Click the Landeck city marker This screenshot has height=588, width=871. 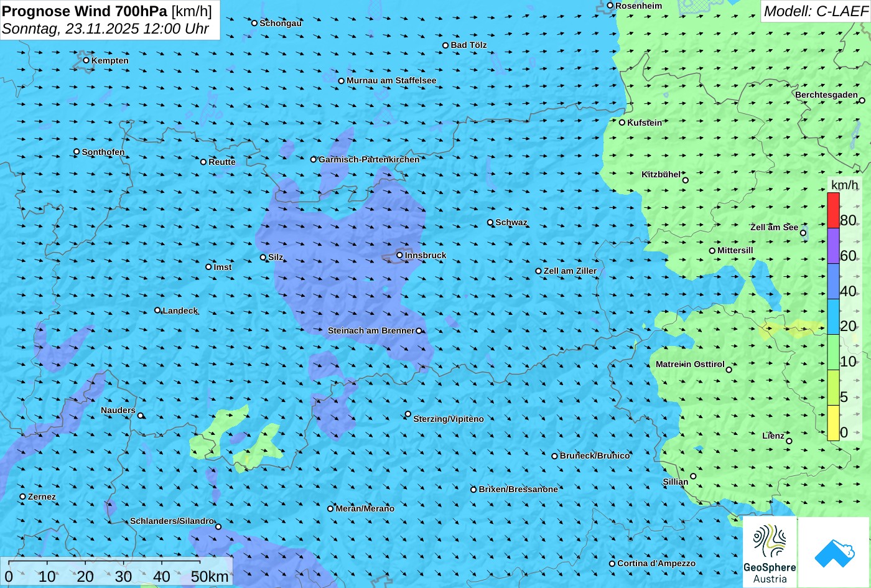[x=157, y=310]
